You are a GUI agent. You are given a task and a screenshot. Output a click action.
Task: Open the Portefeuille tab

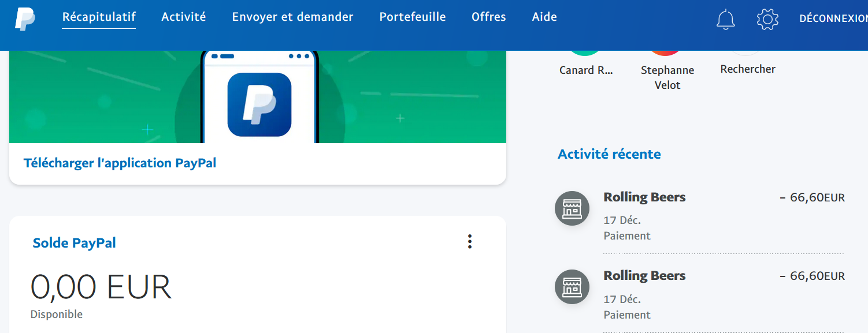pos(413,17)
